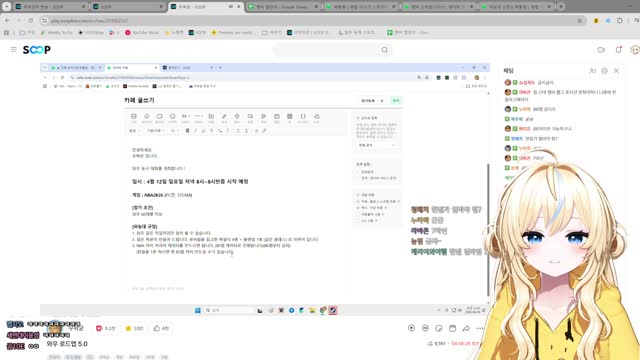Click the second round icon beside the record icon
640x360 pixels.
click(425, 328)
